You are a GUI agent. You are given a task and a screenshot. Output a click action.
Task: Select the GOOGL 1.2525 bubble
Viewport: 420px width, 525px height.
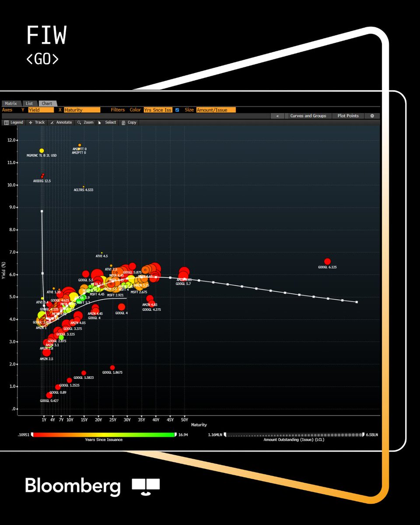coord(69,380)
